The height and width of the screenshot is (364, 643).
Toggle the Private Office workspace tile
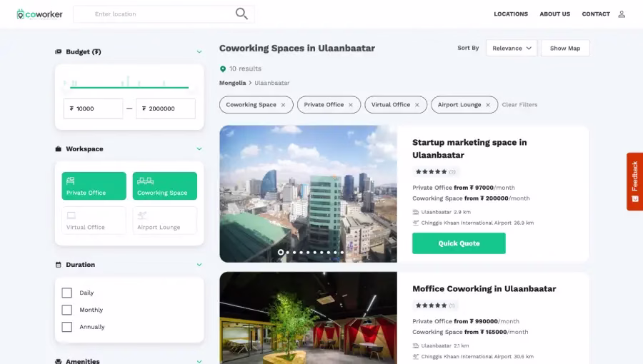pos(94,186)
